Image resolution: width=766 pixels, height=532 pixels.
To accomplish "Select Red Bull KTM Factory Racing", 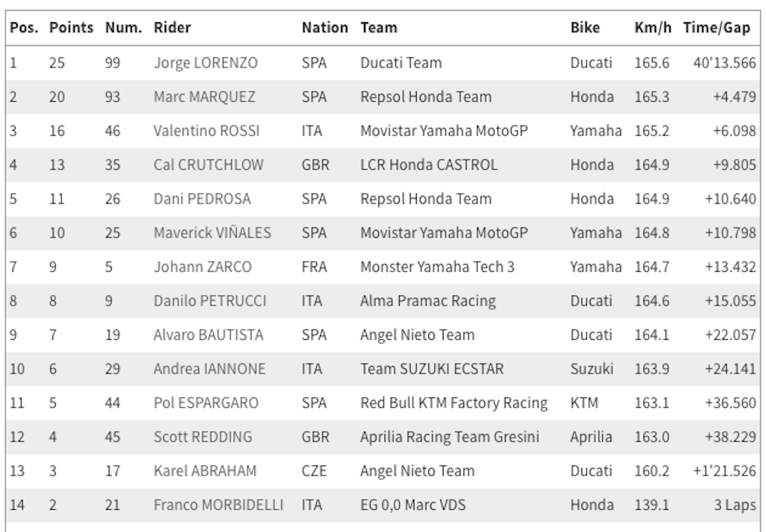I will [453, 403].
